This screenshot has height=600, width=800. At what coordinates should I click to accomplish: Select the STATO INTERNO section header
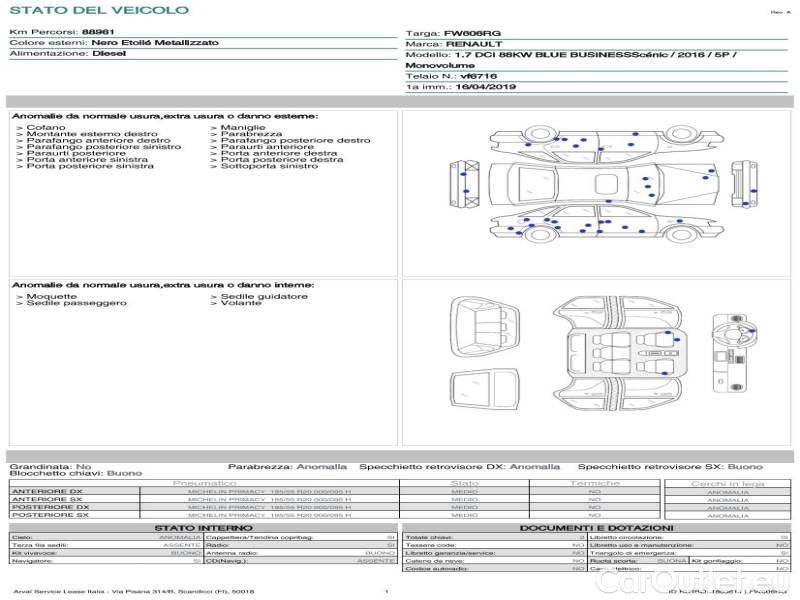203,528
